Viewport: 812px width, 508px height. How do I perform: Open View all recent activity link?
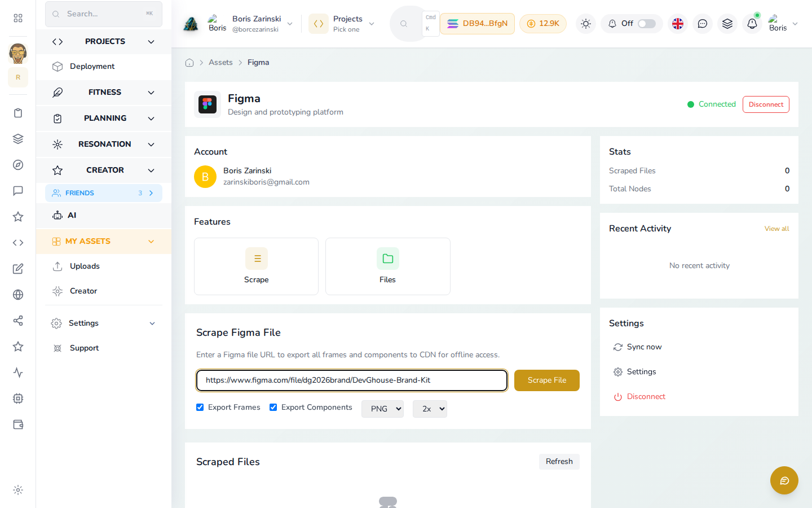pyautogui.click(x=777, y=229)
